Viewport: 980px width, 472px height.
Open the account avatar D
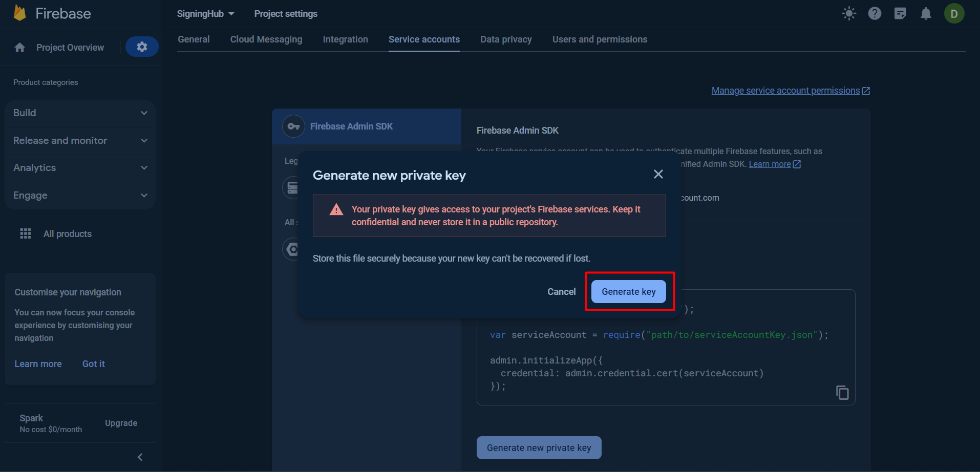[954, 14]
